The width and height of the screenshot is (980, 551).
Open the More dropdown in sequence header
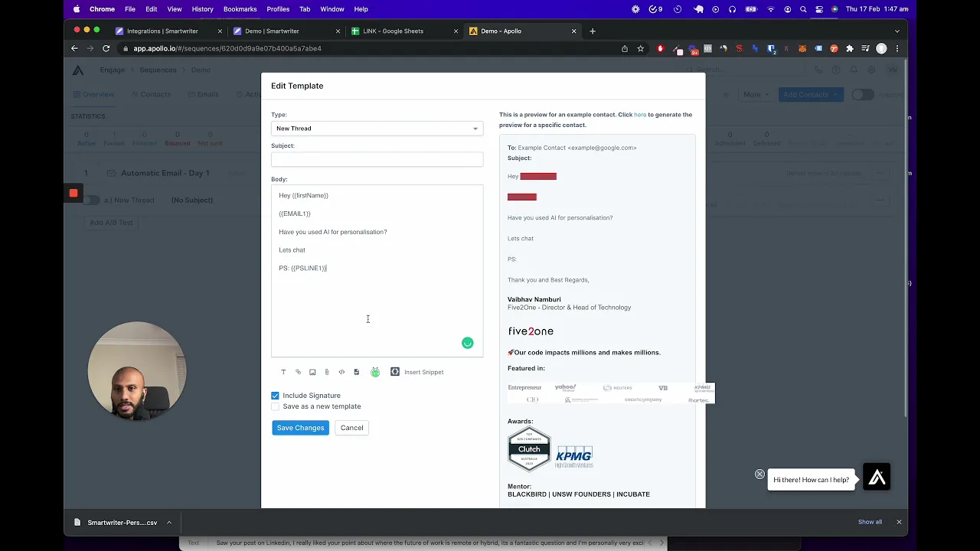pos(756,94)
